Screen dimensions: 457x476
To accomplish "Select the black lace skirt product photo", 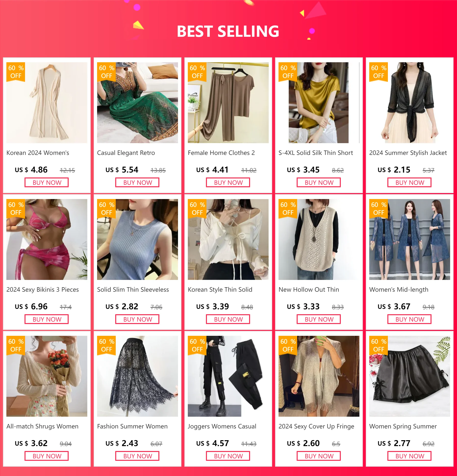I will pos(138,376).
